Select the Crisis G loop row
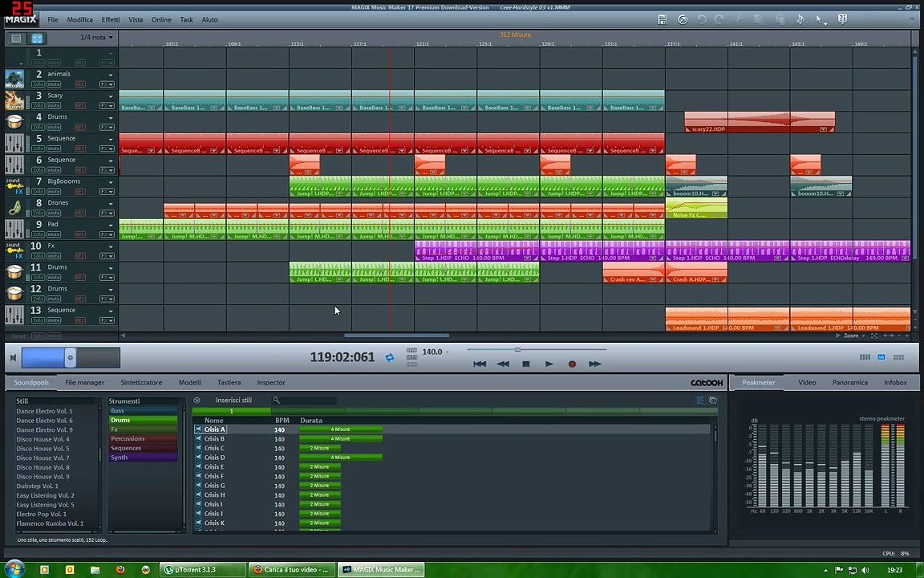Screen dimensions: 924x578 pyautogui.click(x=452, y=486)
